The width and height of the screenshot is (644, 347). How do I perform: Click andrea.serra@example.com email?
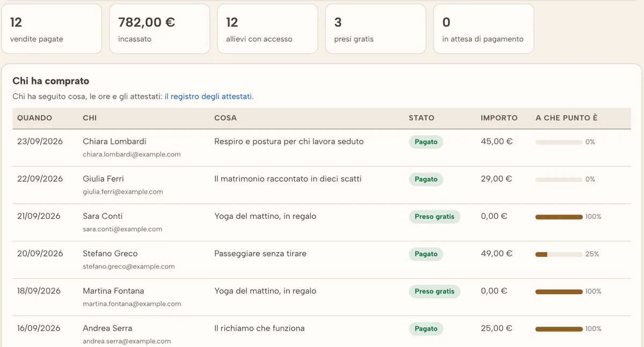pos(127,341)
